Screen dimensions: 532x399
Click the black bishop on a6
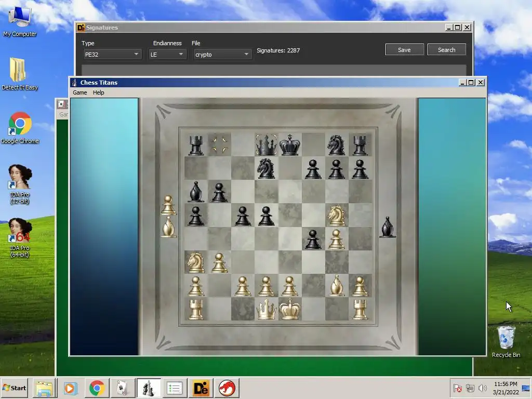(x=196, y=192)
